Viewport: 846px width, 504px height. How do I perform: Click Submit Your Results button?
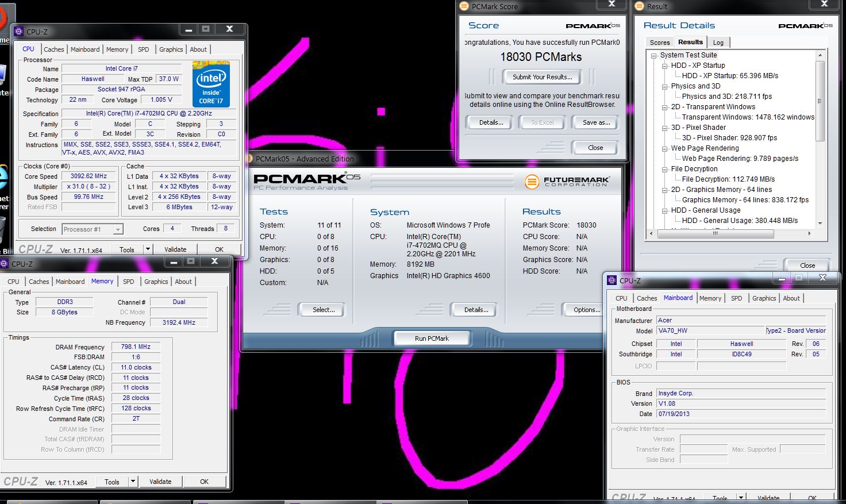pos(542,77)
